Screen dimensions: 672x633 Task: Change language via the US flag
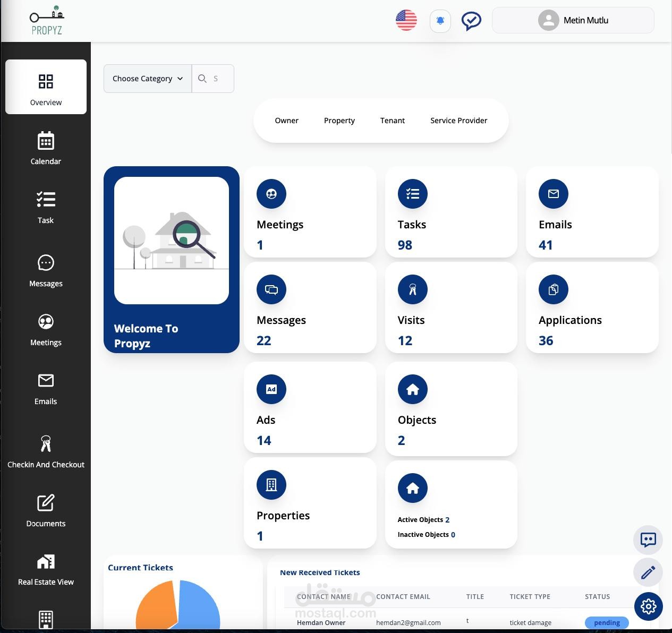(x=406, y=21)
